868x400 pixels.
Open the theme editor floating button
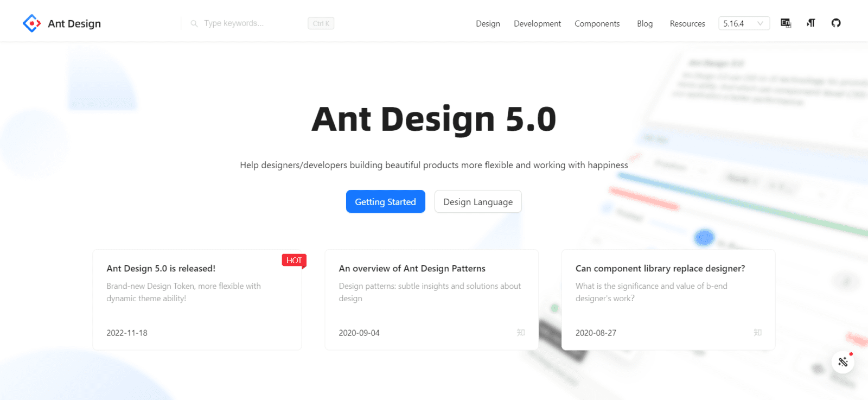click(843, 362)
